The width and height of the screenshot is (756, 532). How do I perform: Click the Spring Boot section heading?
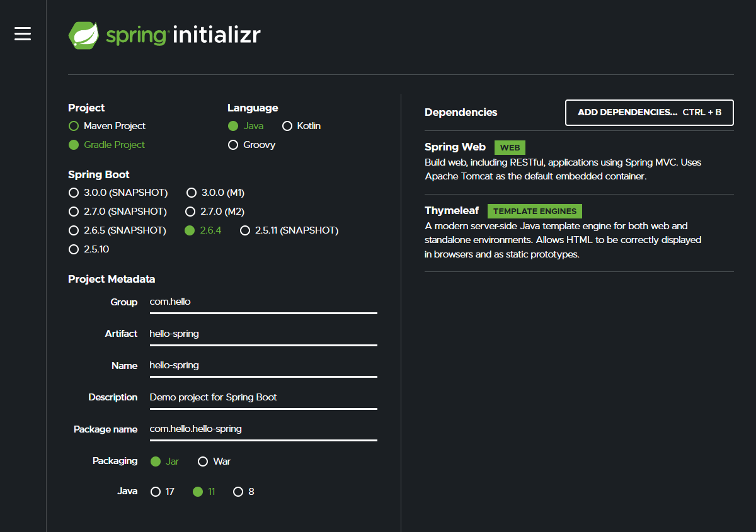point(99,174)
